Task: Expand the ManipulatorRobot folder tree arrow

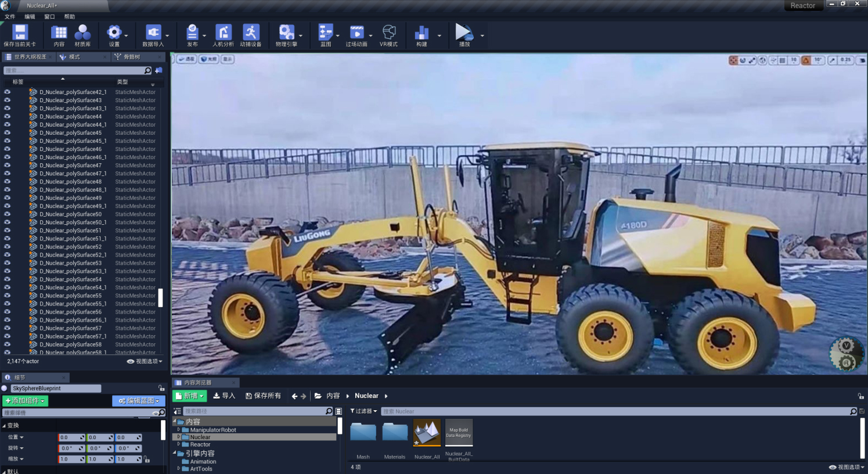Action: [179, 430]
